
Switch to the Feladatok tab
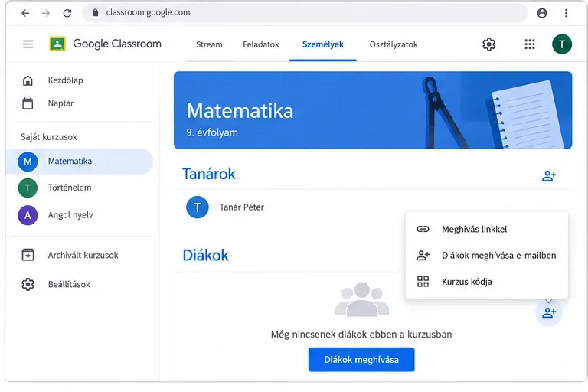[260, 44]
